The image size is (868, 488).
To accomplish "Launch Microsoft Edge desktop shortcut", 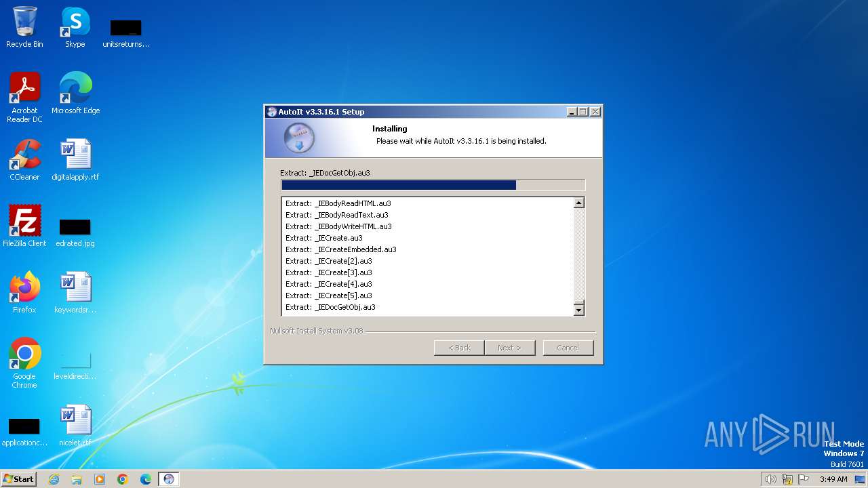I will coord(75,93).
